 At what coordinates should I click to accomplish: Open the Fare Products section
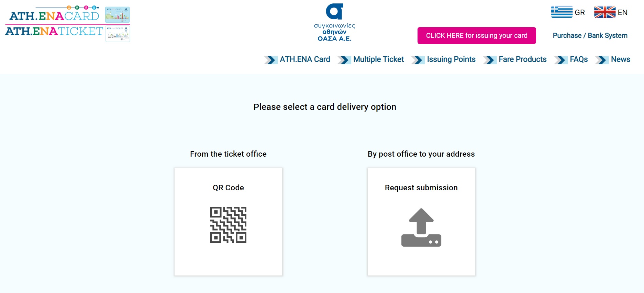523,59
